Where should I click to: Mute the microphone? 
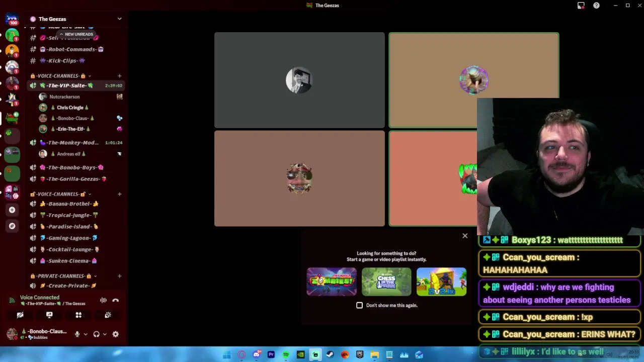click(77, 334)
